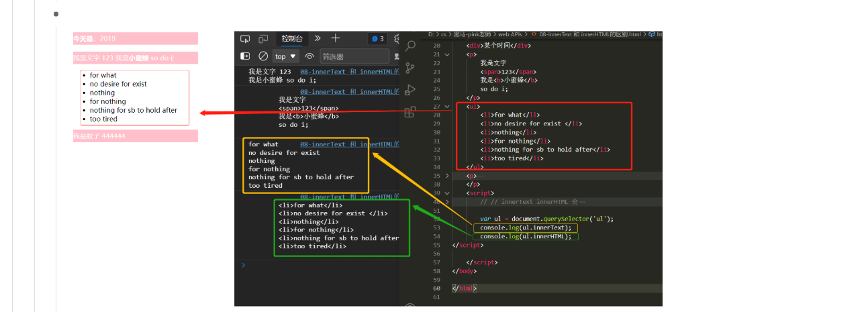Click 'console.log(ul.innerText);' code line
Image resolution: width=868 pixels, height=312 pixels.
click(x=526, y=227)
